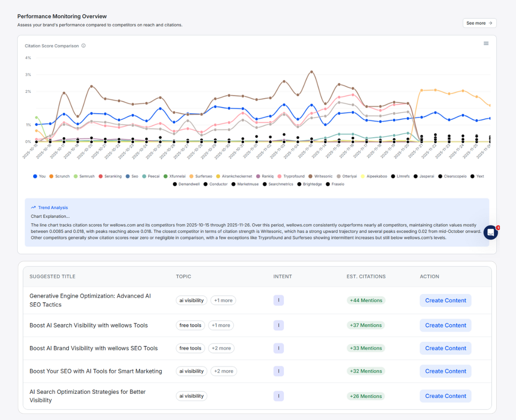
Task: Click the Trend Analysis arrow icon
Action: click(33, 208)
